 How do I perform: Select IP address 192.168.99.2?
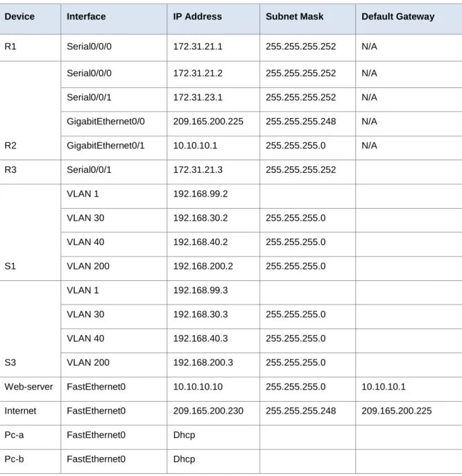200,194
